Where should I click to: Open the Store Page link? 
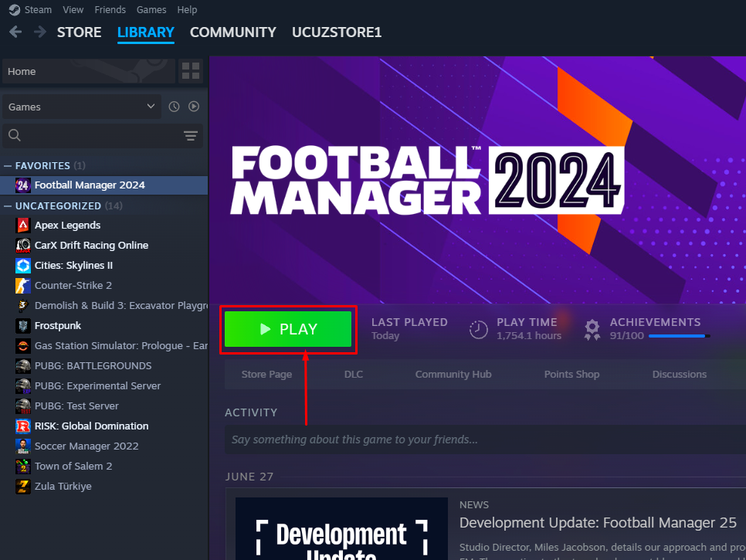[x=266, y=375]
